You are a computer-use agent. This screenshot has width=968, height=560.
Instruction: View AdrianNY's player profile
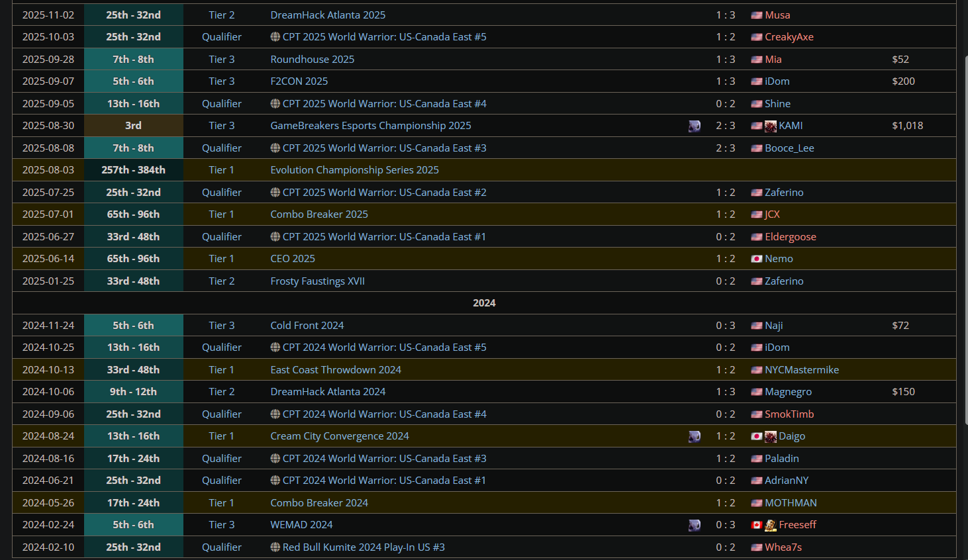click(x=787, y=480)
